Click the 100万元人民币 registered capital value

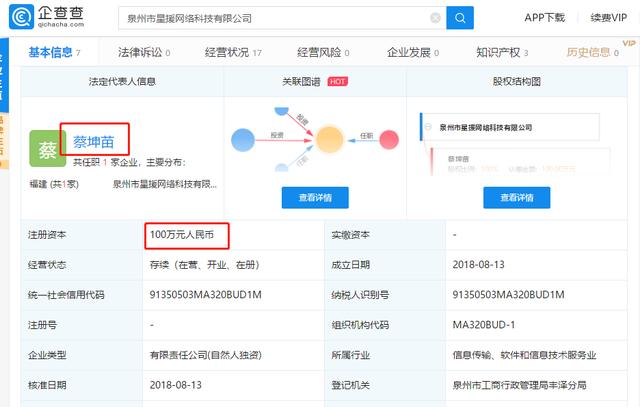182,234
